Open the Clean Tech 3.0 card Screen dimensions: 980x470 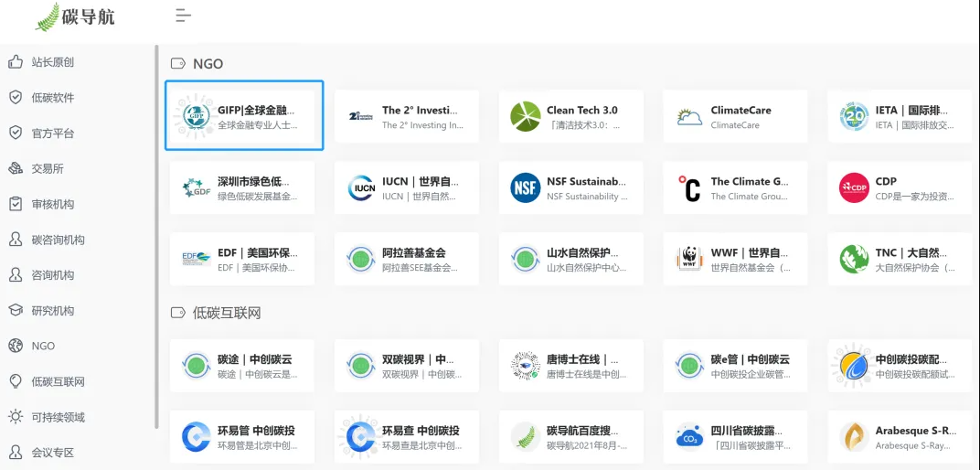tap(570, 116)
